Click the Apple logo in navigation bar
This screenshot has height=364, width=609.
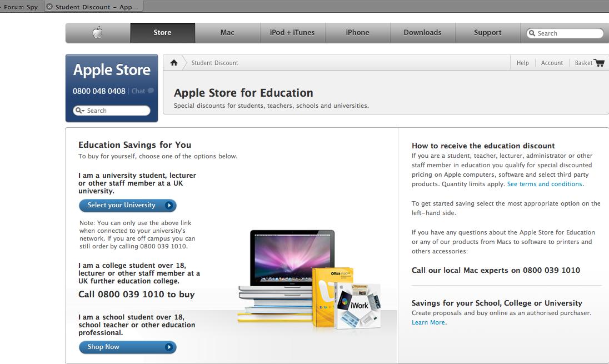point(98,32)
